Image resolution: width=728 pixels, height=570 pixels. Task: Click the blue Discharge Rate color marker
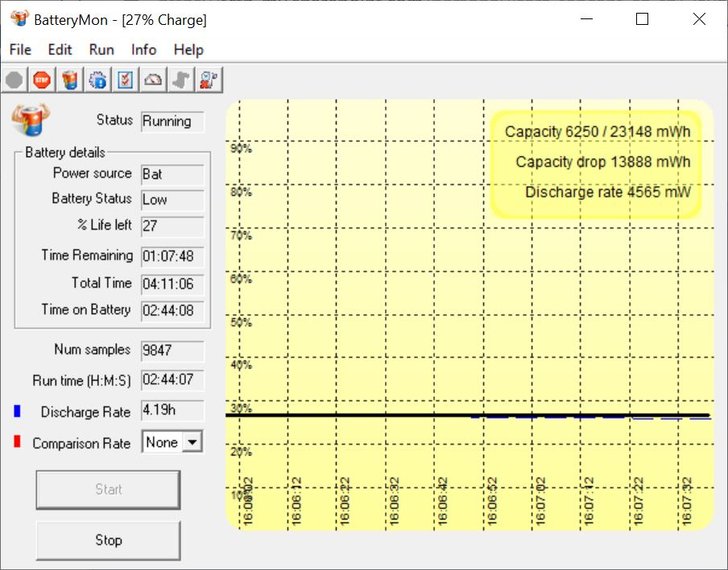click(x=17, y=411)
